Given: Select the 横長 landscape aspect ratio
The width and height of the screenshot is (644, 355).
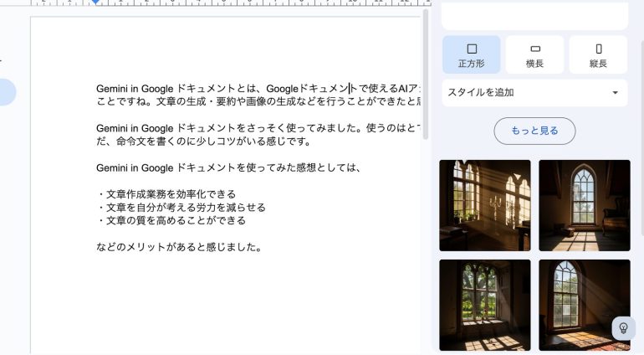Looking at the screenshot, I should click(534, 54).
